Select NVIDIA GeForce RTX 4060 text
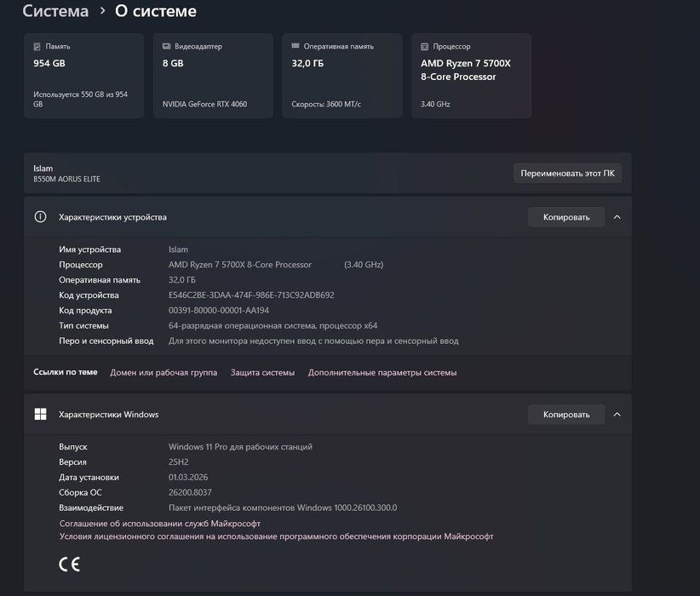The width and height of the screenshot is (700, 596). coord(204,104)
